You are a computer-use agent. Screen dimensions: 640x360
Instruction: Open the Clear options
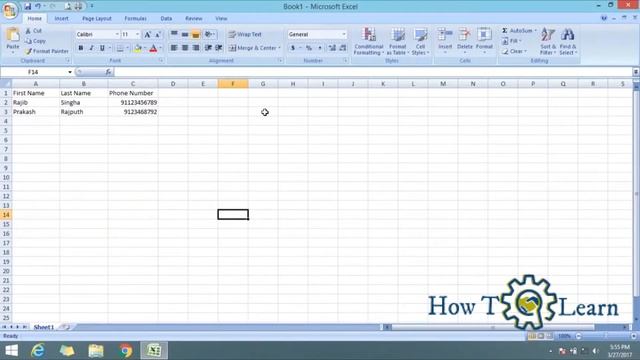coord(514,51)
